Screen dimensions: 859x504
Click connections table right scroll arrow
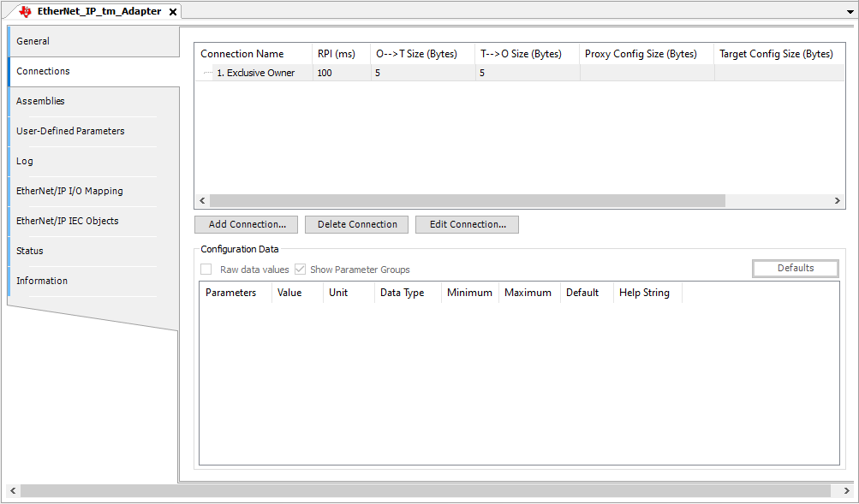(838, 200)
